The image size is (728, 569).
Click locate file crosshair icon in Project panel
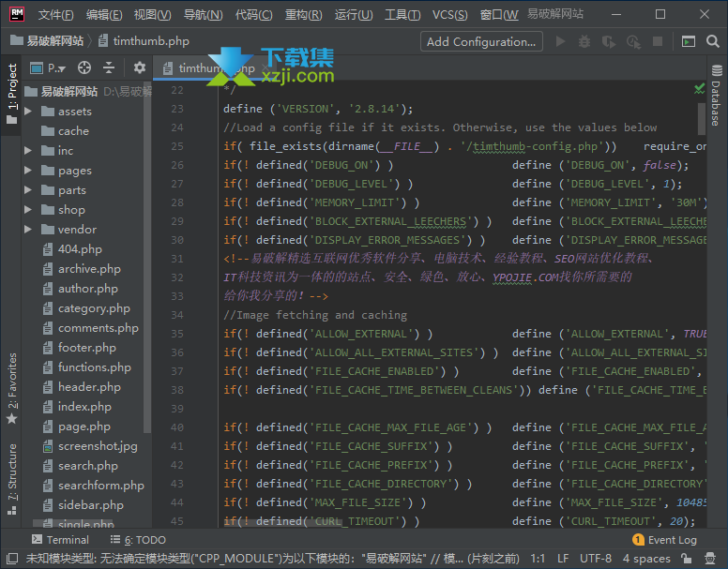tap(84, 67)
